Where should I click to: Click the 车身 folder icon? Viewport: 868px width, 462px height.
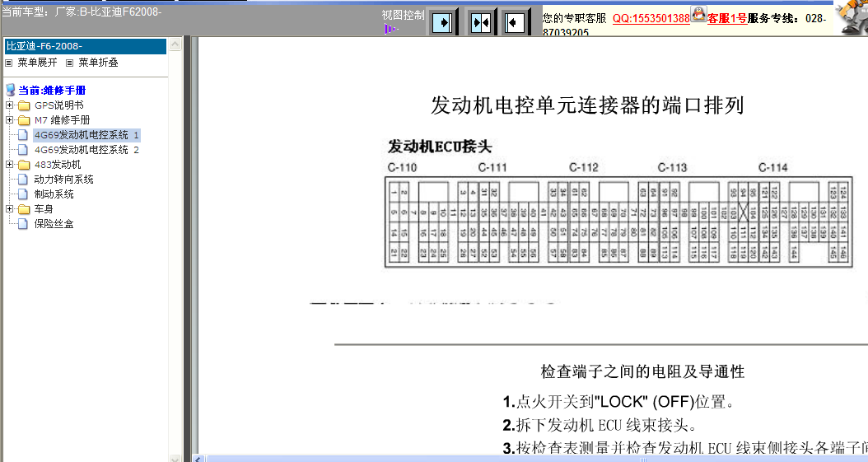(x=24, y=210)
